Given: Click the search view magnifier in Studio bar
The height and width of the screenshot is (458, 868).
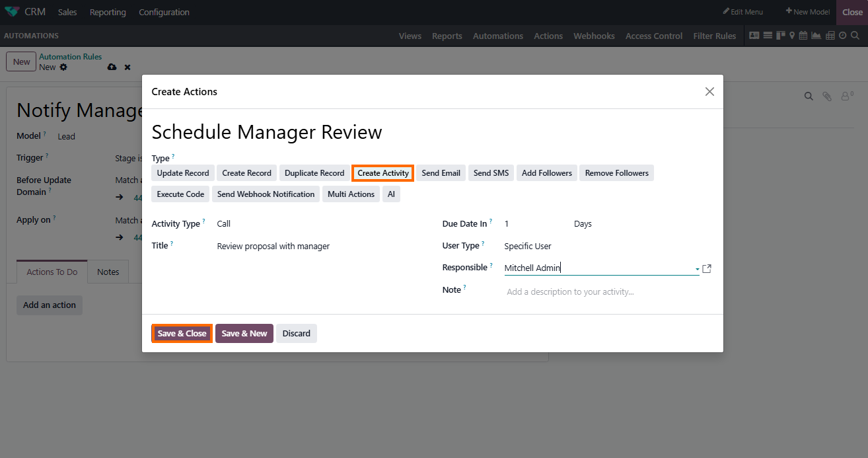Looking at the screenshot, I should 855,36.
